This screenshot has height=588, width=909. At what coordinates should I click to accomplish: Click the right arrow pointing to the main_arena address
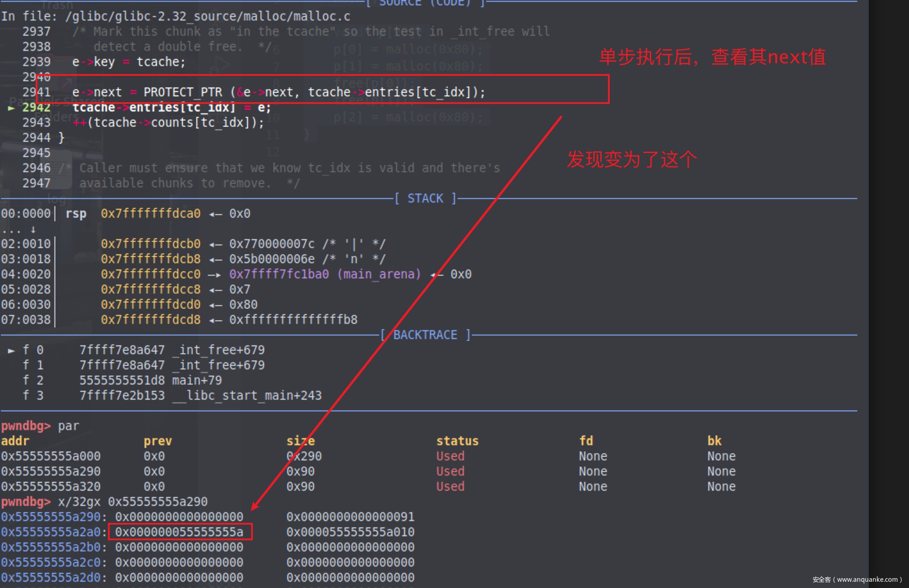tap(215, 275)
